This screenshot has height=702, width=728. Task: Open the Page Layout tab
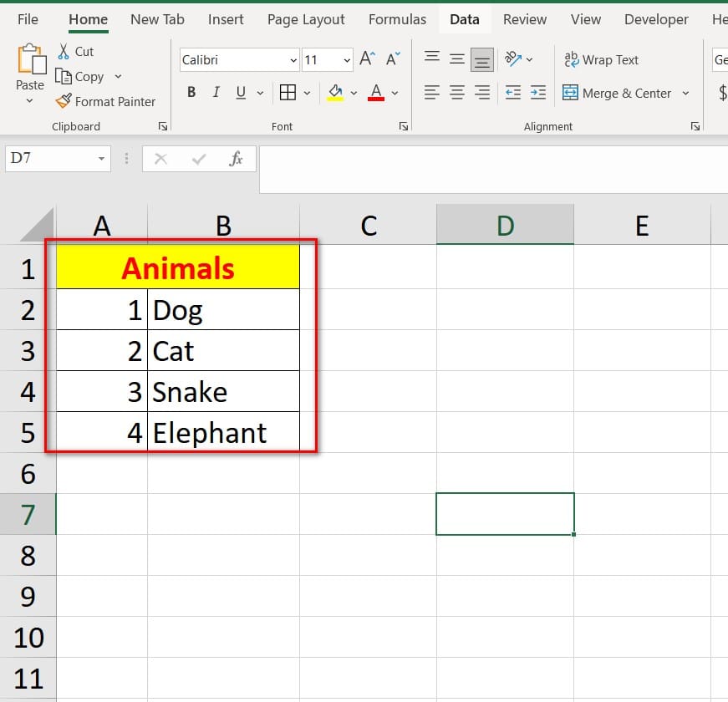click(306, 19)
